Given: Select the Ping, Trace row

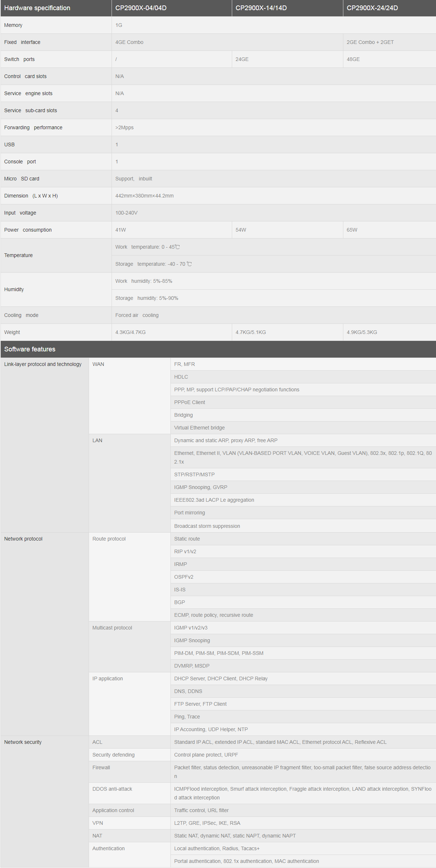Looking at the screenshot, I should click(x=303, y=717).
